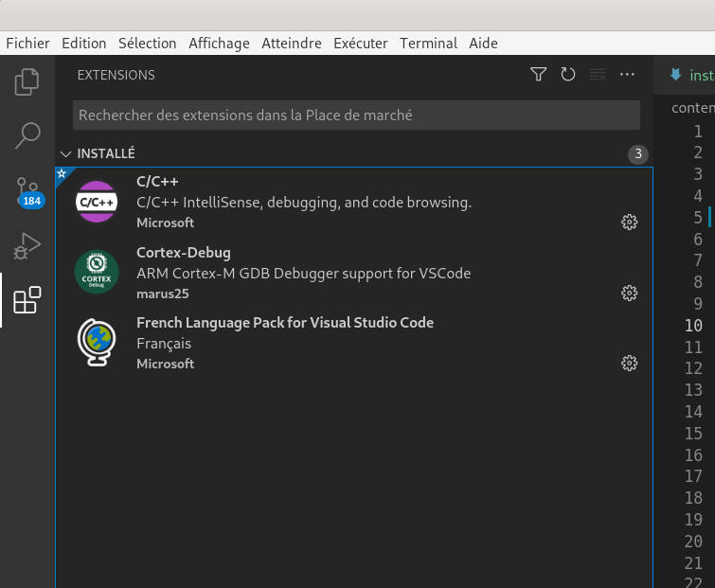Open the Terminal menu

pyautogui.click(x=428, y=44)
